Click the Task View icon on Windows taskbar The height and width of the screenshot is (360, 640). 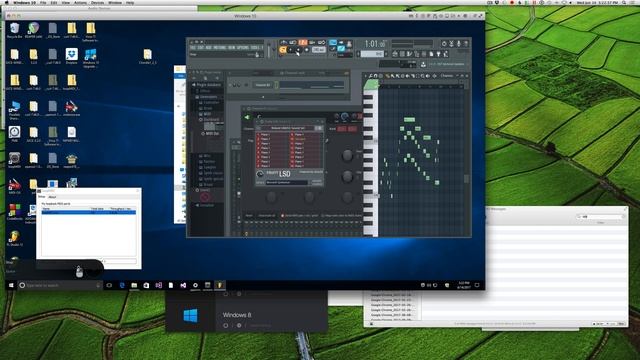pyautogui.click(x=109, y=285)
